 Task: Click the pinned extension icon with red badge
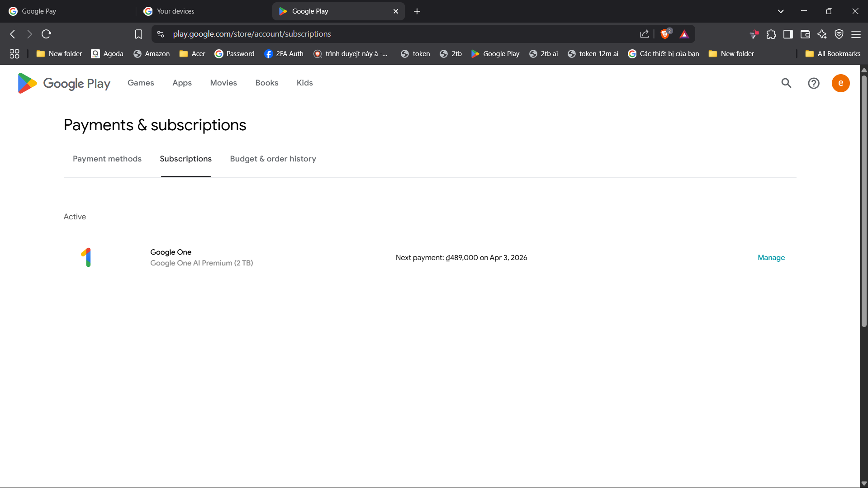coord(754,34)
